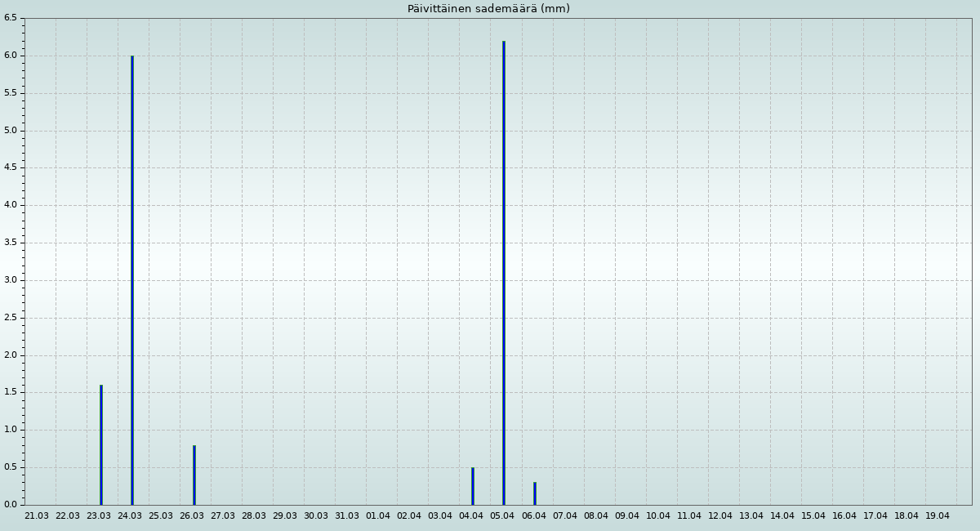Viewport: 980px width, 531px height.
Task: Select the rainfall bar for 04.04
Action: coord(473,486)
